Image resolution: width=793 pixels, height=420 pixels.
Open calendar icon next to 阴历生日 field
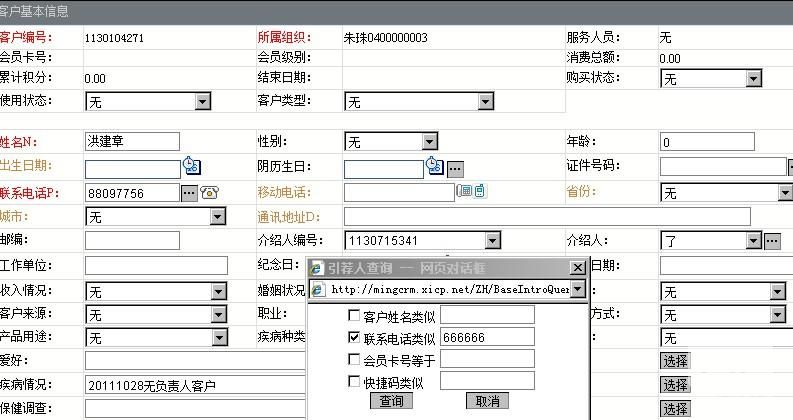pos(434,166)
